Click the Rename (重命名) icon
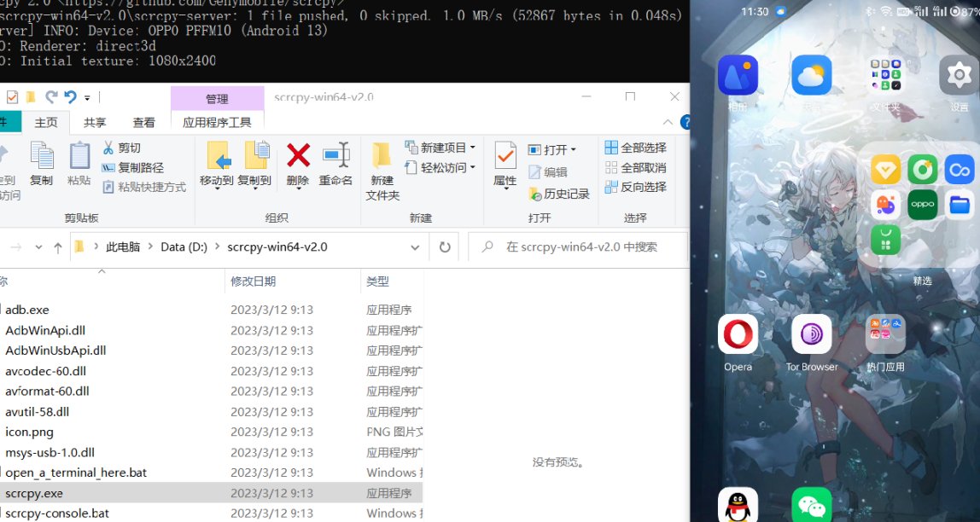Image resolution: width=980 pixels, height=522 pixels. pos(335,155)
